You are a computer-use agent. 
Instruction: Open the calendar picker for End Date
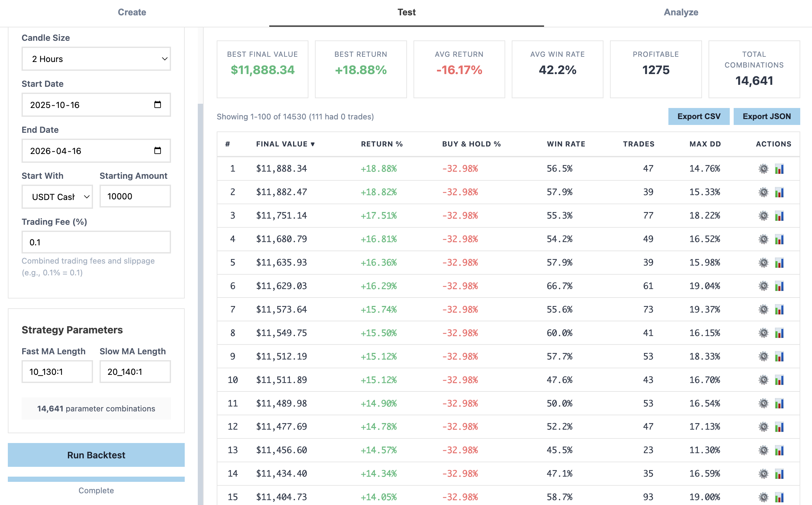pyautogui.click(x=158, y=151)
